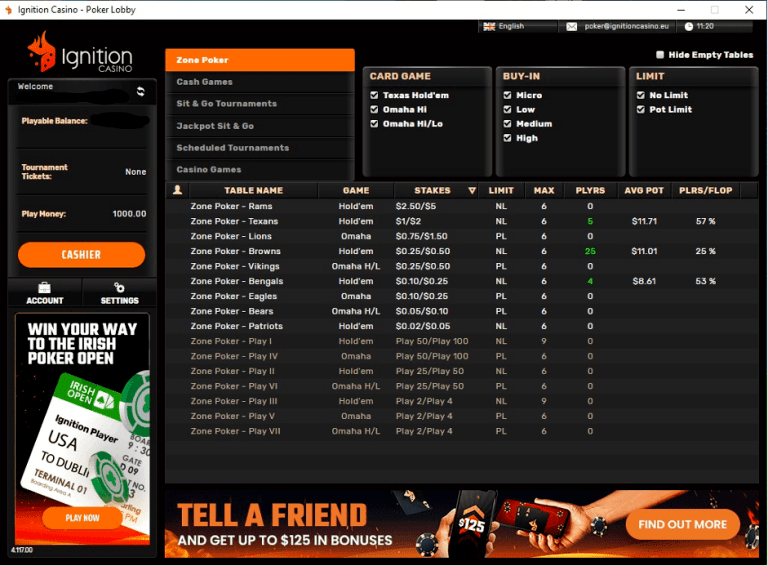This screenshot has height=566, width=768.
Task: Open Scheduled Tournaments tab
Action: pos(260,148)
